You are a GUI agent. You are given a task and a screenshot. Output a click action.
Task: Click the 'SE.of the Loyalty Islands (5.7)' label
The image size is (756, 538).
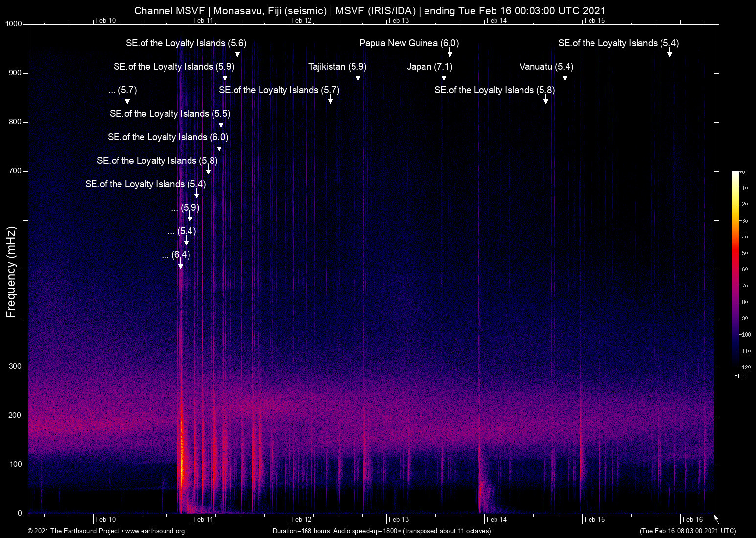[279, 90]
